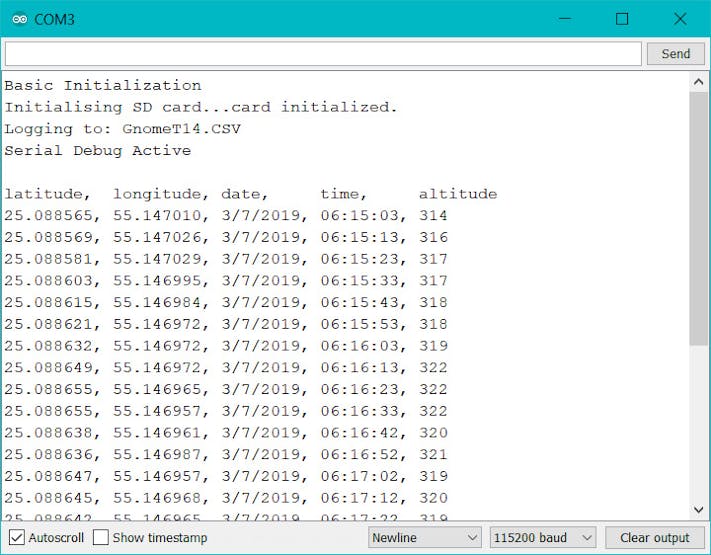Close the COM3 serial monitor window

click(680, 19)
